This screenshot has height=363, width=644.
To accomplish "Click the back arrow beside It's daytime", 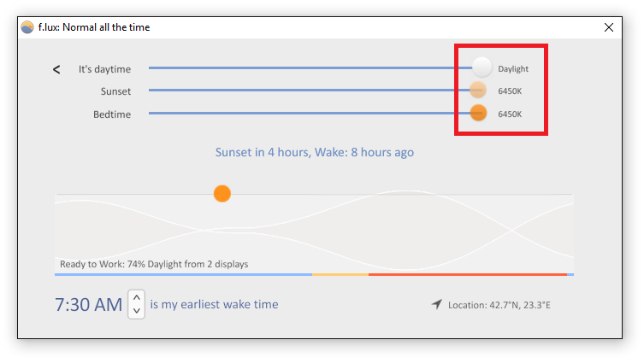I will click(x=56, y=69).
